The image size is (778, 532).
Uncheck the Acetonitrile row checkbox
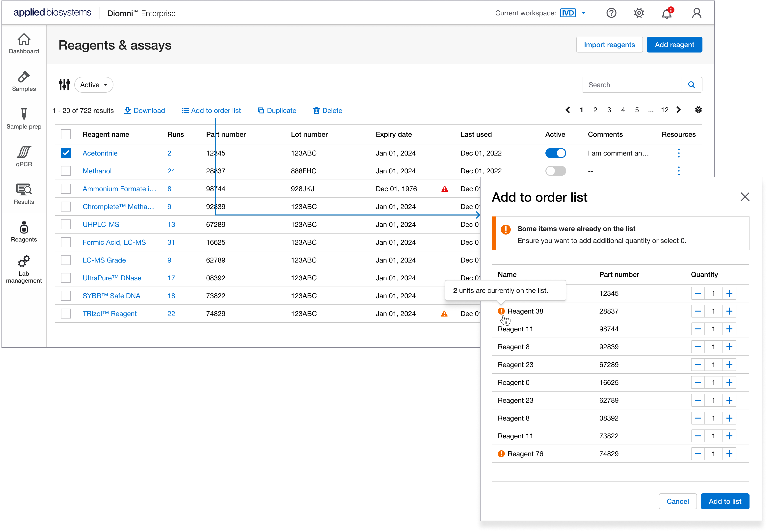coord(66,153)
